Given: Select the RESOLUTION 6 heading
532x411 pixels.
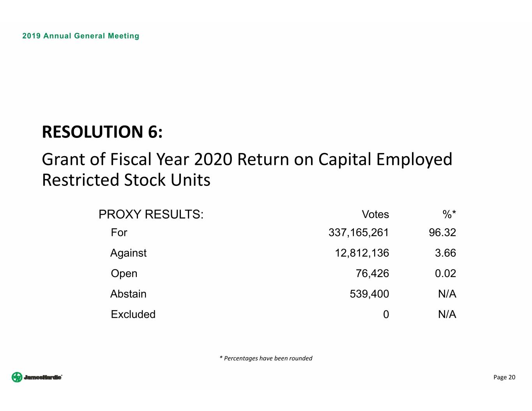Looking at the screenshot, I should 102,132.
